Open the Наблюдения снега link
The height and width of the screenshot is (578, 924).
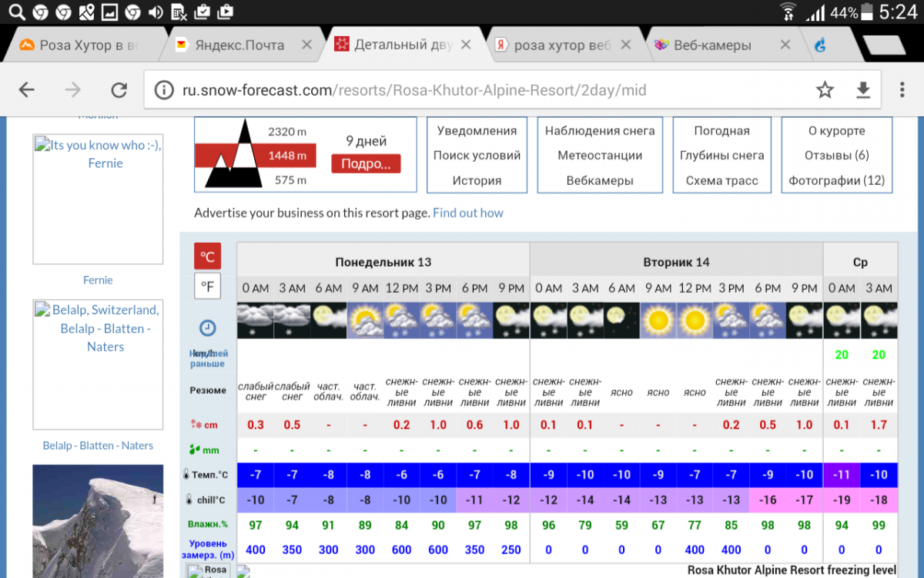[x=600, y=130]
